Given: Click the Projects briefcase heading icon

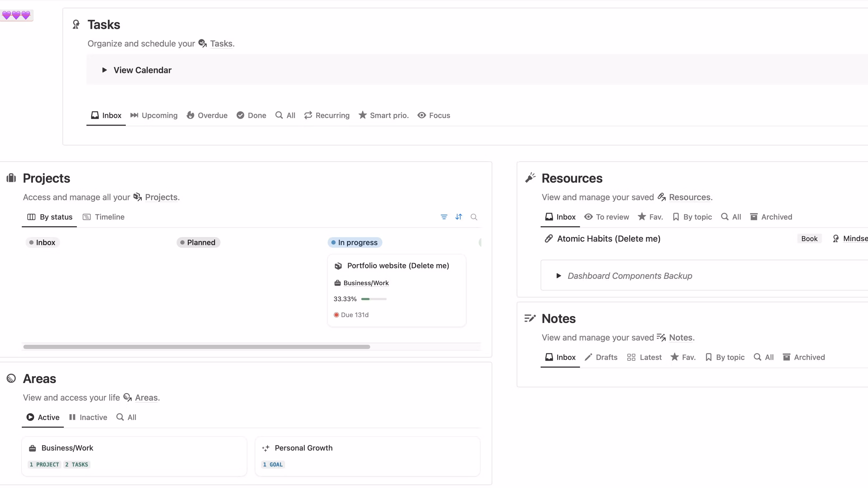Looking at the screenshot, I should tap(11, 178).
